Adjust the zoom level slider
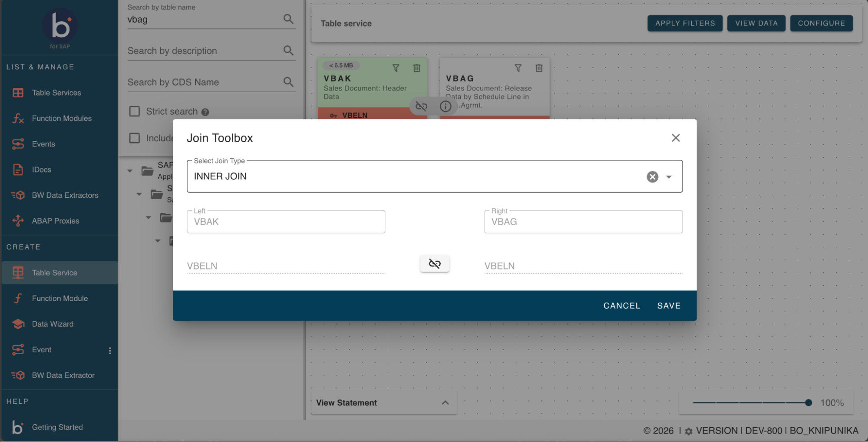 [808, 402]
